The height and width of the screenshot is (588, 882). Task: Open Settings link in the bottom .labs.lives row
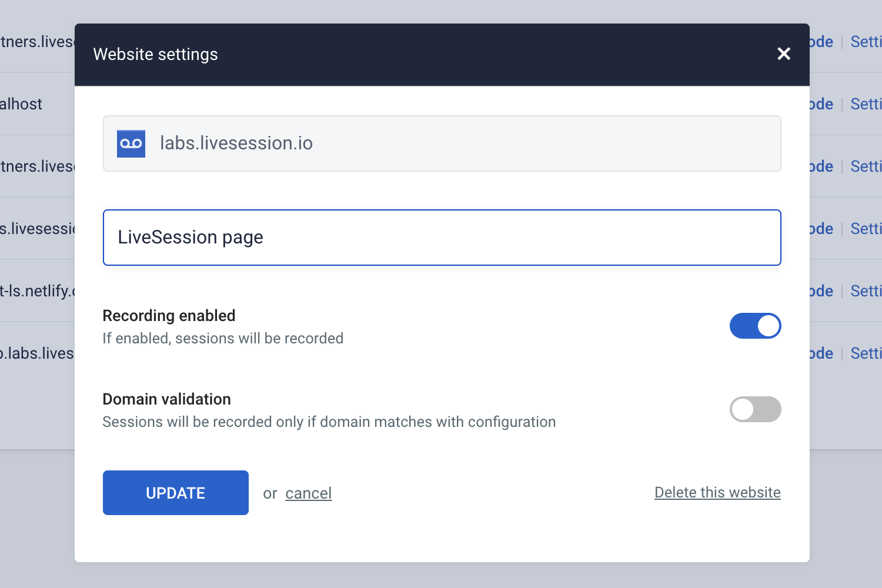click(866, 353)
